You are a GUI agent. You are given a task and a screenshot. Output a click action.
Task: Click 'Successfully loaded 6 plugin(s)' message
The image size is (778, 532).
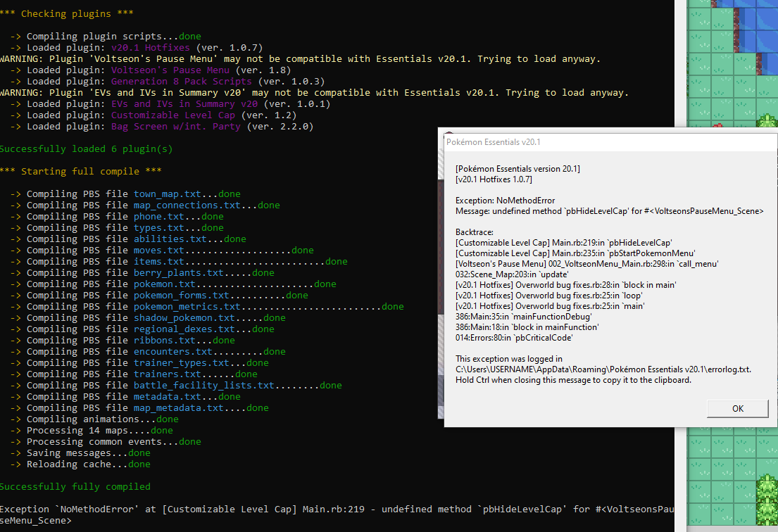click(x=86, y=149)
